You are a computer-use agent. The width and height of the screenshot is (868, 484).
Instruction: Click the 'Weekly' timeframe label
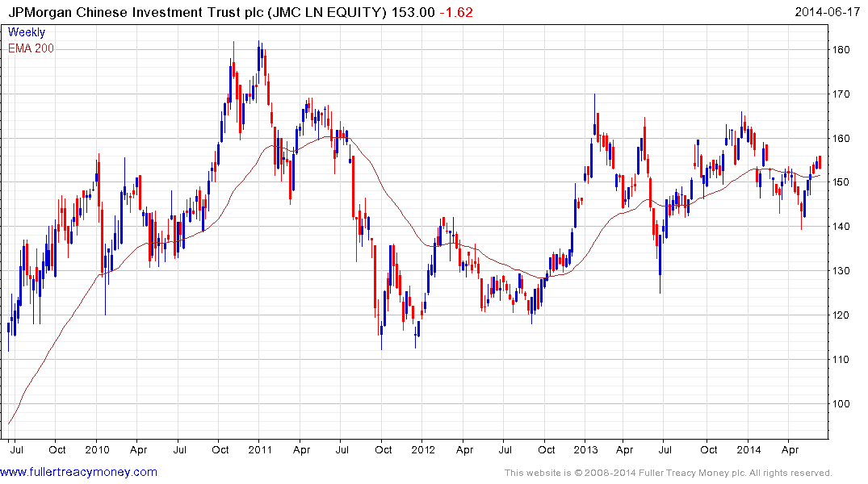click(x=27, y=32)
